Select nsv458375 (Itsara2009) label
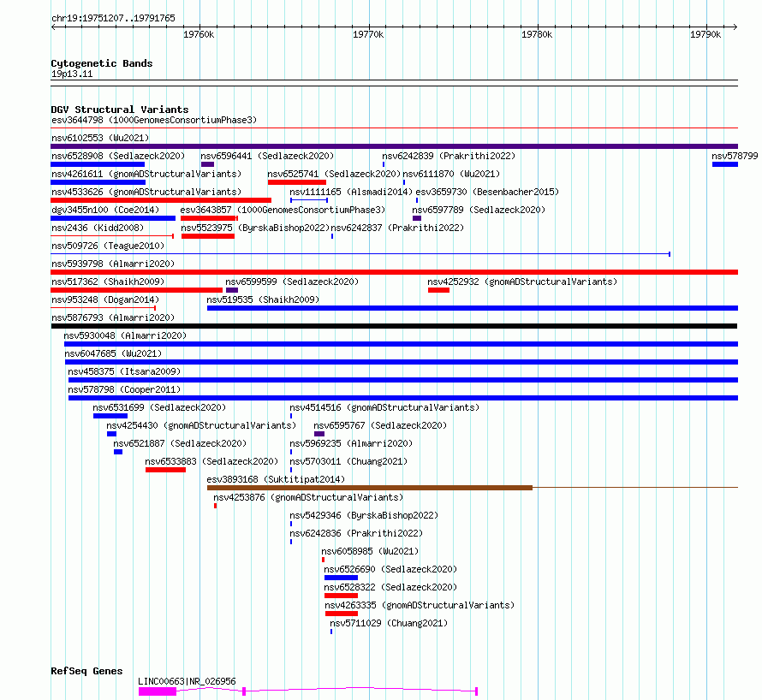 pos(124,371)
